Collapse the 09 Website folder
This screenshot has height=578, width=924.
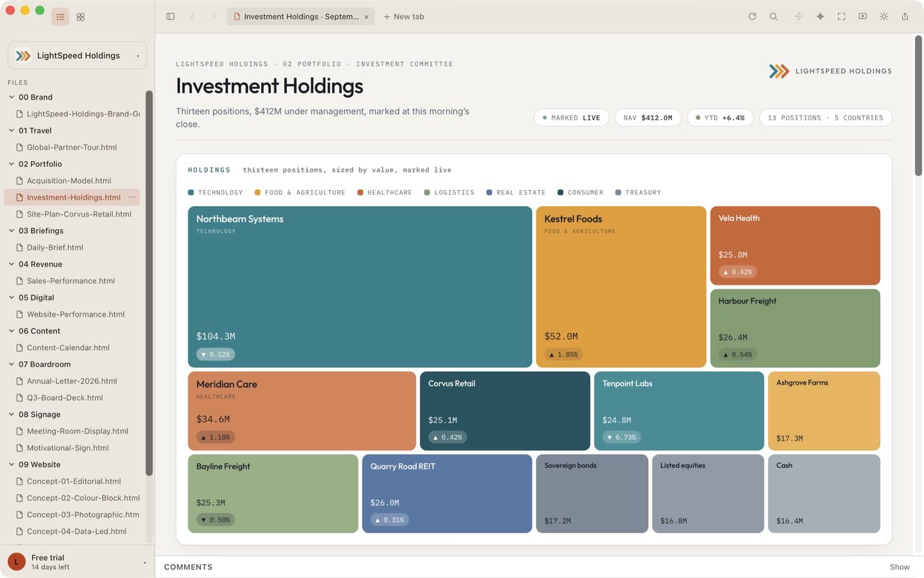click(12, 465)
